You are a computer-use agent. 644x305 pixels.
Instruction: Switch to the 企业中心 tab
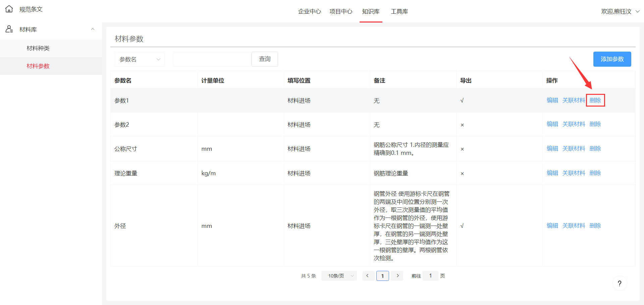(309, 11)
